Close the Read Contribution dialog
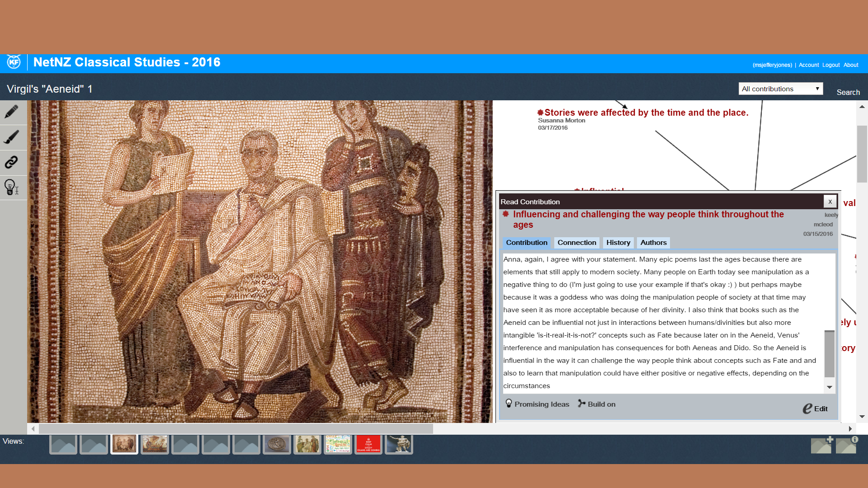 tap(830, 202)
